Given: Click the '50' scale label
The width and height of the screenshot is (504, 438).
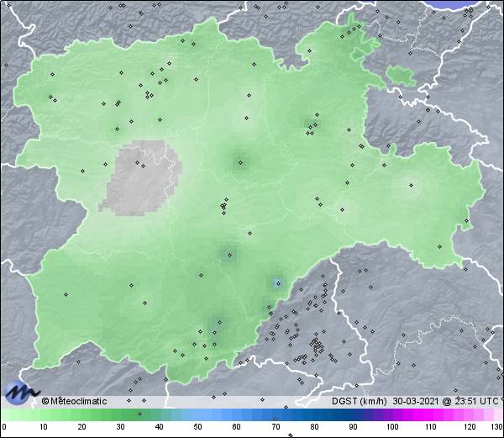Looking at the screenshot, I should coord(197,427).
